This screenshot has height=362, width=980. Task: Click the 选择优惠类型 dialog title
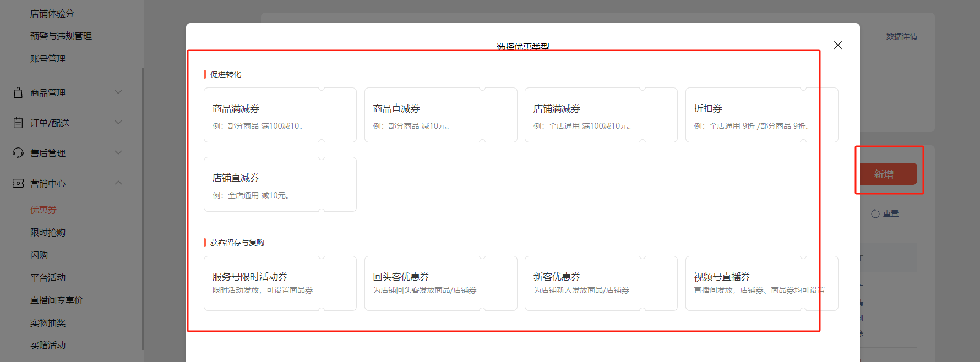click(x=523, y=47)
